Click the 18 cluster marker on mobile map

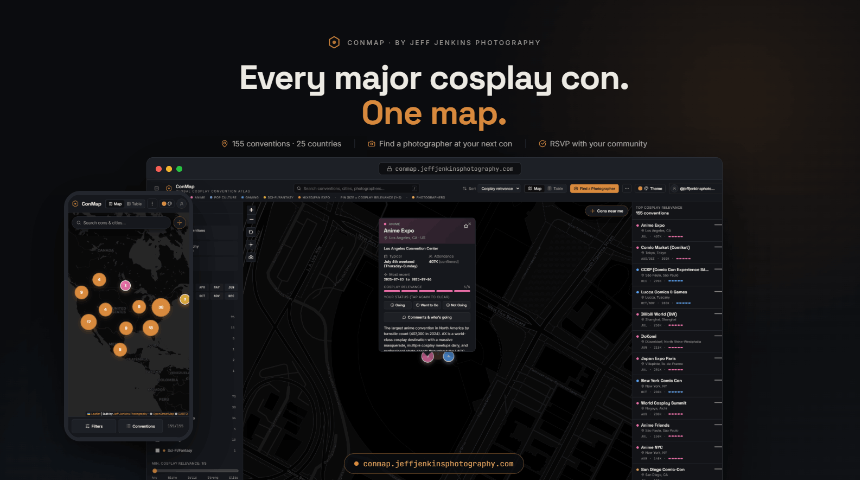(151, 328)
